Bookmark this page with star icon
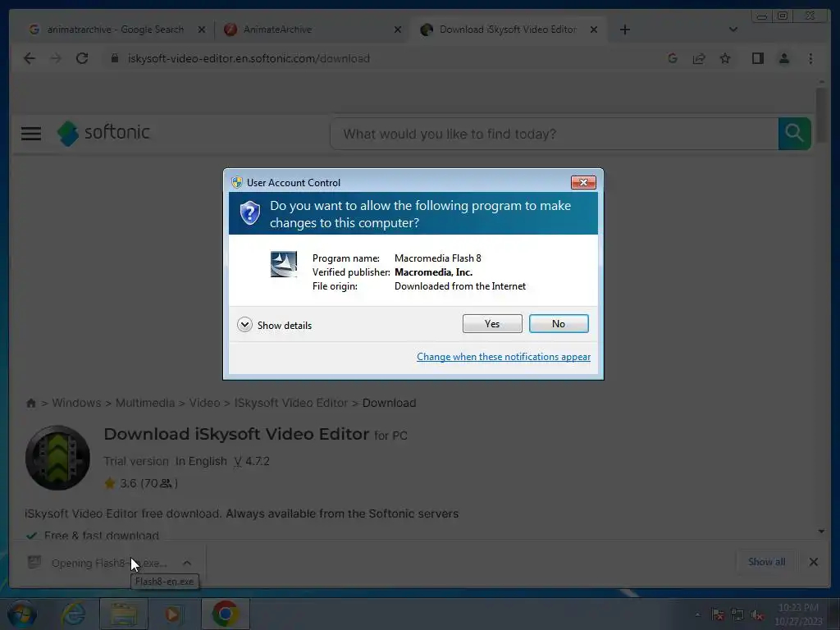 click(725, 58)
